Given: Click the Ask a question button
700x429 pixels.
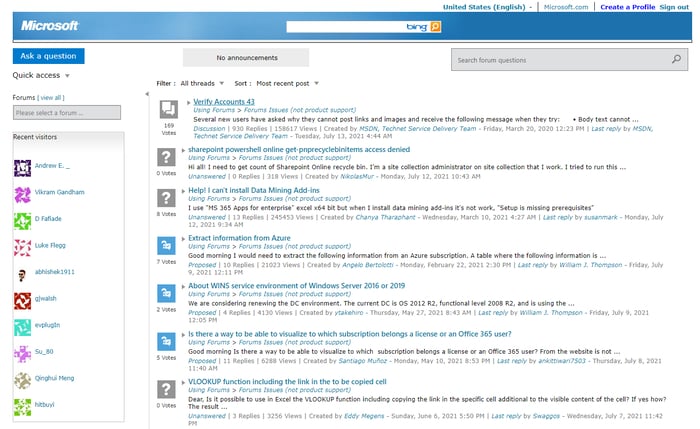Looking at the screenshot, I should coord(48,56).
